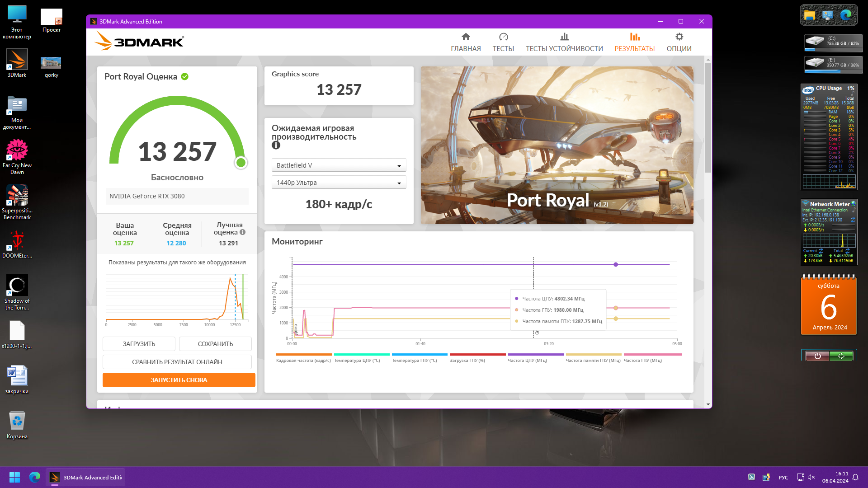Open the Home (ГЛАВНАЯ) icon tab
Screen dimensions: 868x488
click(x=466, y=37)
